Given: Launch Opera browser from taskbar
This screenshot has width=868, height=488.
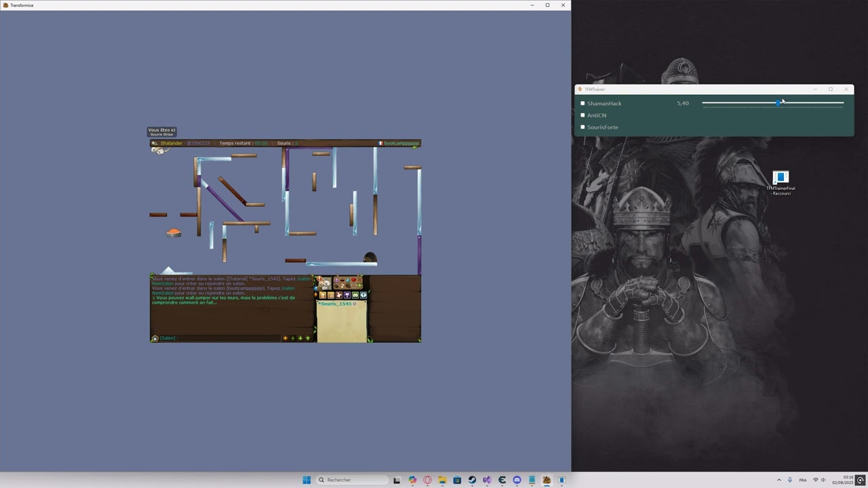Looking at the screenshot, I should [x=427, y=480].
